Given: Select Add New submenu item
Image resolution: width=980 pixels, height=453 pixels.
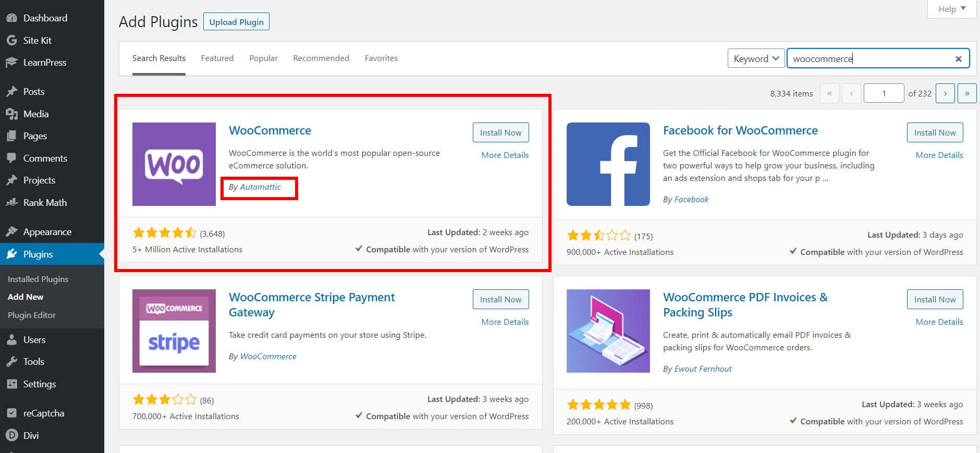Looking at the screenshot, I should click(x=26, y=297).
